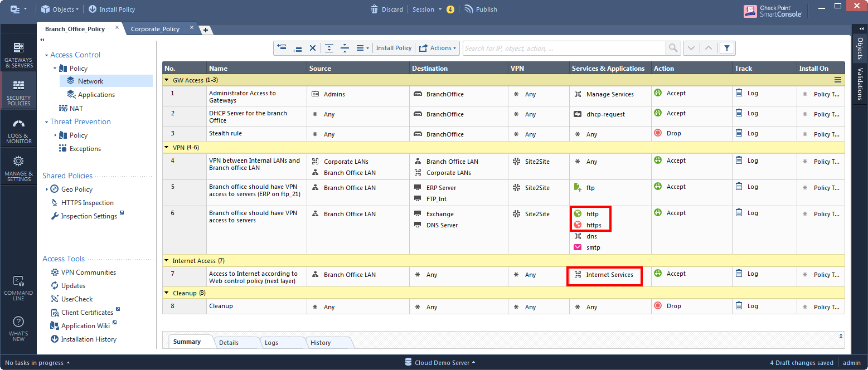Open Manage & Settings view
The height and width of the screenshot is (370, 868).
click(x=18, y=169)
